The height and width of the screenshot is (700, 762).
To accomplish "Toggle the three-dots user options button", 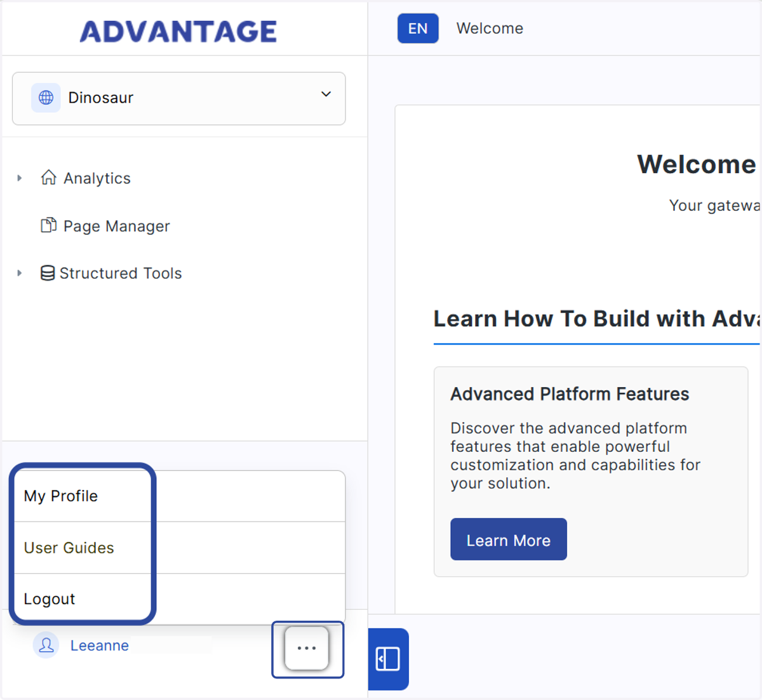I will [307, 648].
